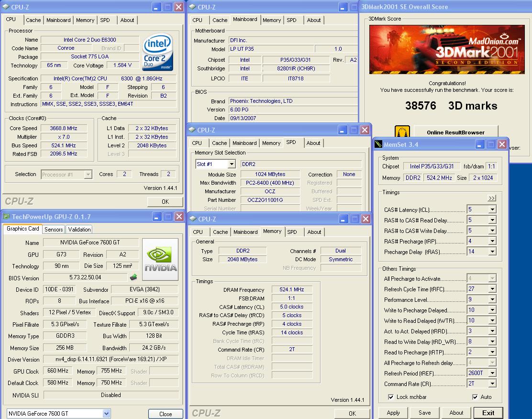Click OK in the CPU-Z Memory window
The height and width of the screenshot is (419, 532).
pos(353,413)
